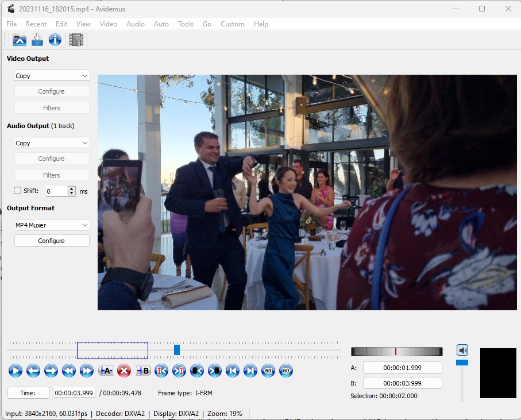This screenshot has width=521, height=420.
Task: Open the MP4 Muxer format dropdown
Action: 52,225
